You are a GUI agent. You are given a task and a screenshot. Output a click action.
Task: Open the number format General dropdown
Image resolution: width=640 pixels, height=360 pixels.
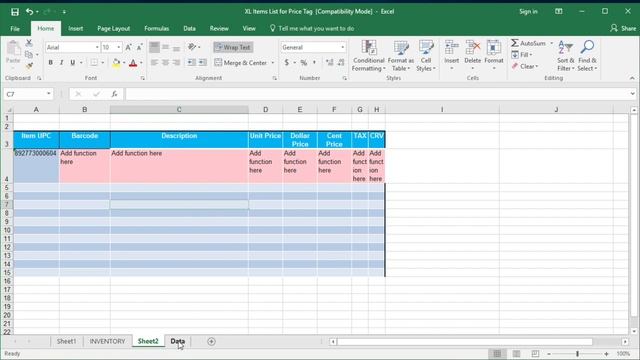click(x=342, y=47)
